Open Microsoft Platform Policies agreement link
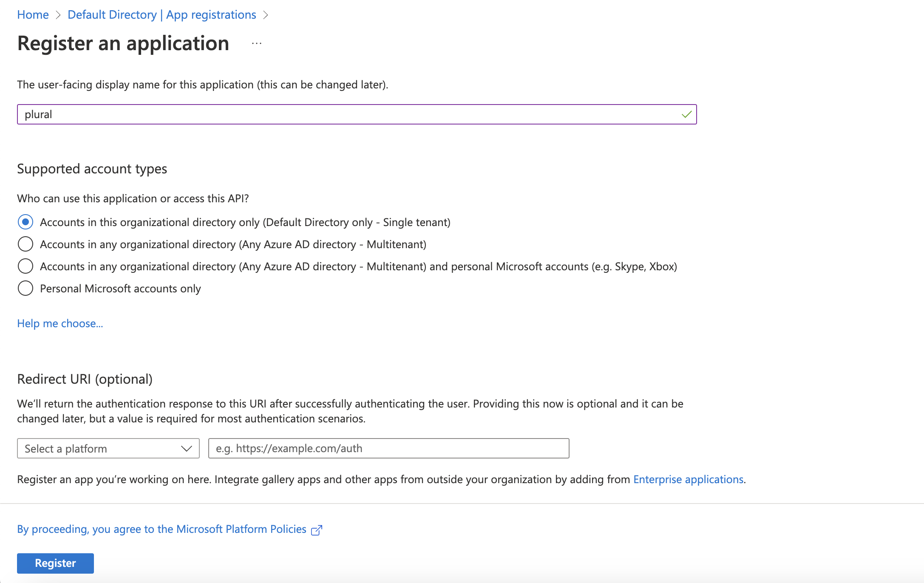This screenshot has width=924, height=583. click(162, 529)
